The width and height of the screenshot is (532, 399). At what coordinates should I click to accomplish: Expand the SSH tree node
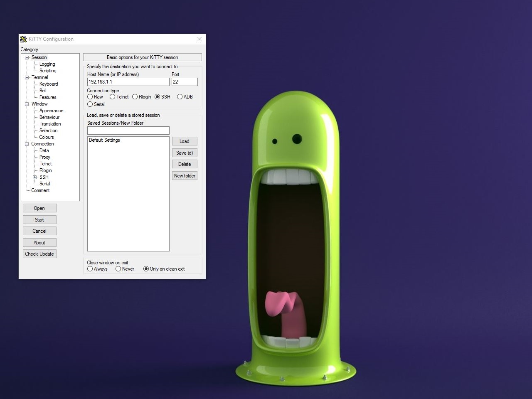tap(35, 177)
